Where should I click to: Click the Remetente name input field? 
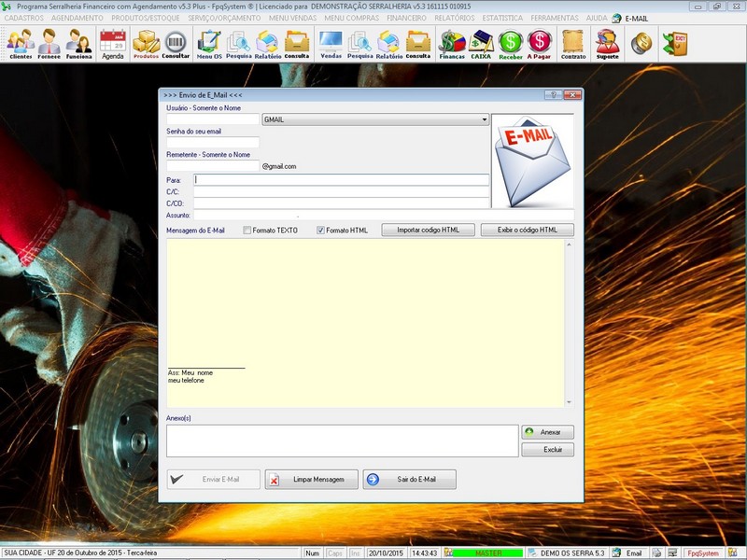click(x=213, y=166)
